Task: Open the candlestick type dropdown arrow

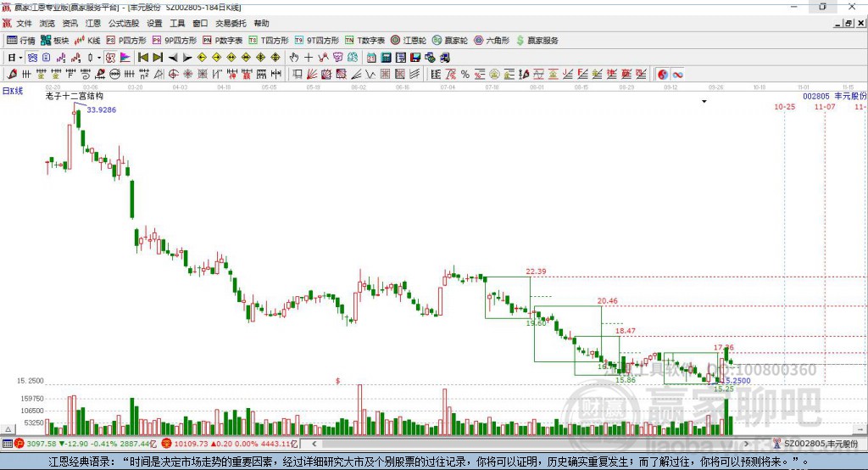Action: (98, 58)
